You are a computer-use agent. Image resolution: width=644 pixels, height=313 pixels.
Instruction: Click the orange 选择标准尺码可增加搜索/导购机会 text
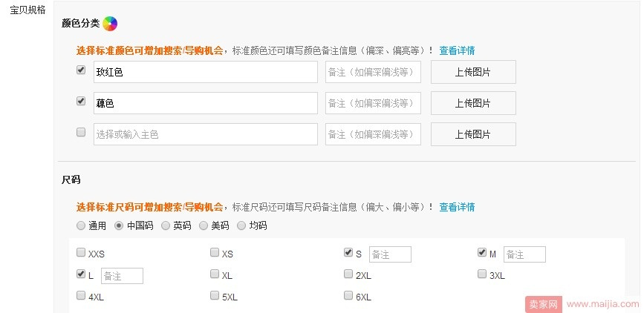click(x=149, y=207)
